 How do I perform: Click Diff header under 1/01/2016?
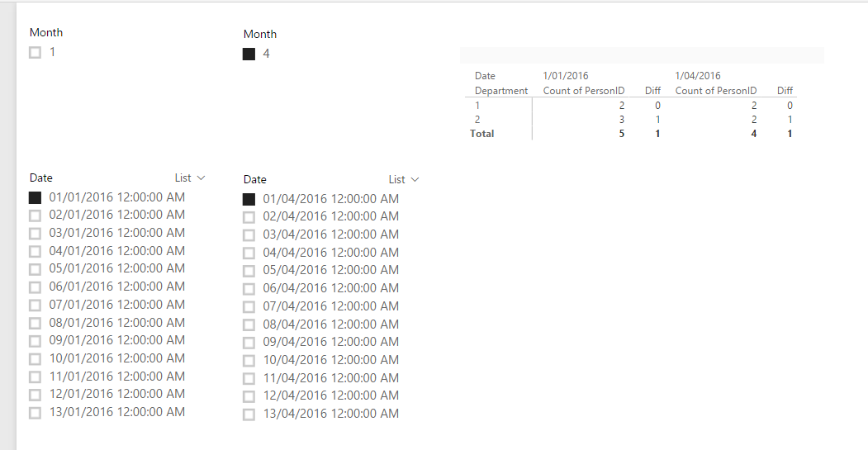click(x=652, y=91)
